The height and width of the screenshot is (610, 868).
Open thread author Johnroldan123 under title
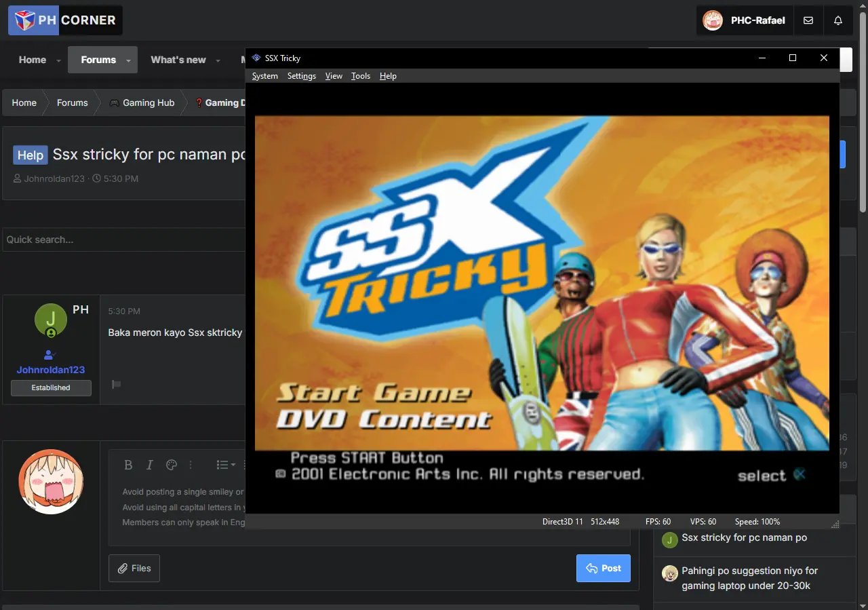[x=56, y=178]
